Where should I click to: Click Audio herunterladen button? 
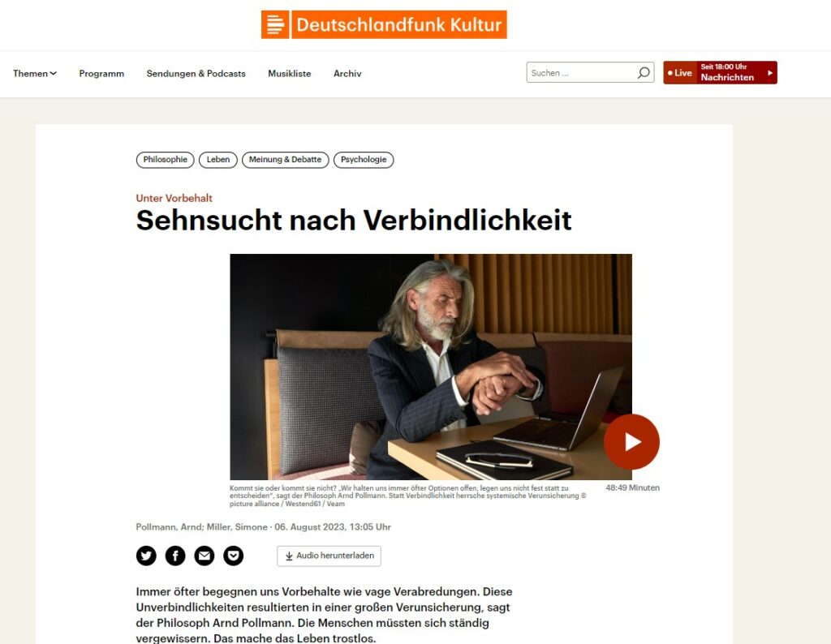pyautogui.click(x=329, y=556)
